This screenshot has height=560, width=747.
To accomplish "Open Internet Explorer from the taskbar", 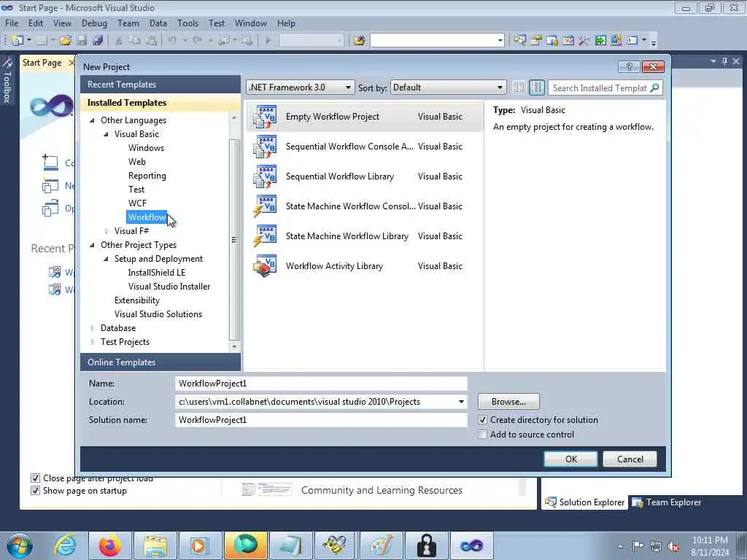I will pos(65,545).
